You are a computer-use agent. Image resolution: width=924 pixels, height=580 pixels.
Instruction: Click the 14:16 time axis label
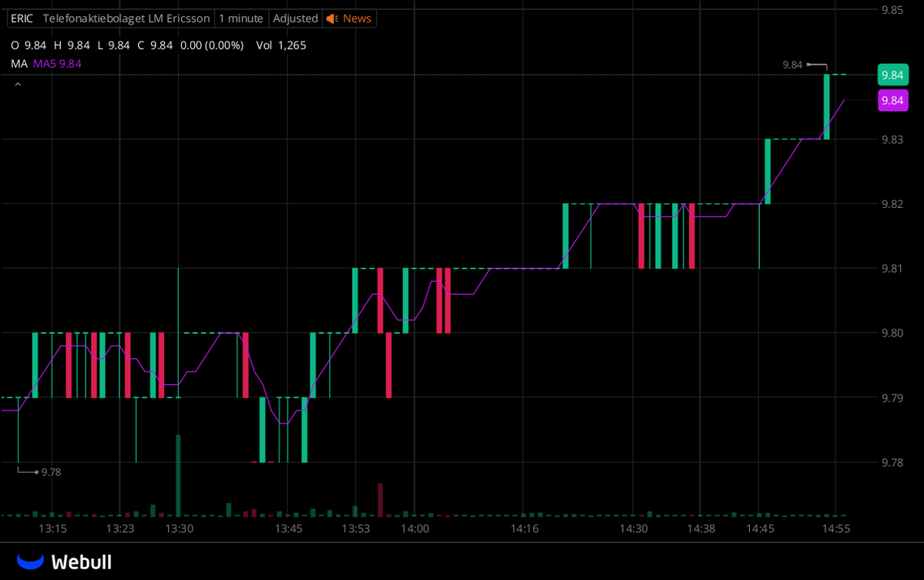525,528
